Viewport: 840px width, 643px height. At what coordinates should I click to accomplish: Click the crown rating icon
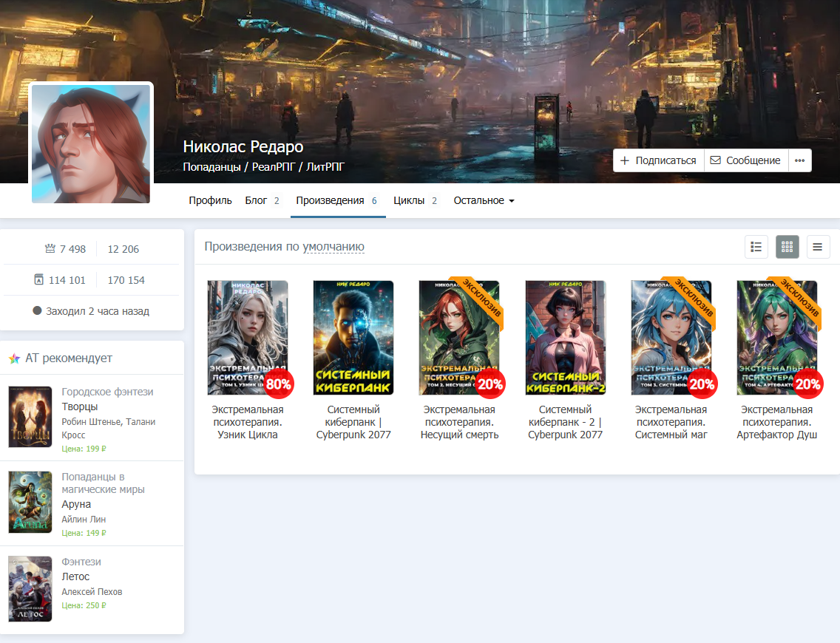point(50,249)
